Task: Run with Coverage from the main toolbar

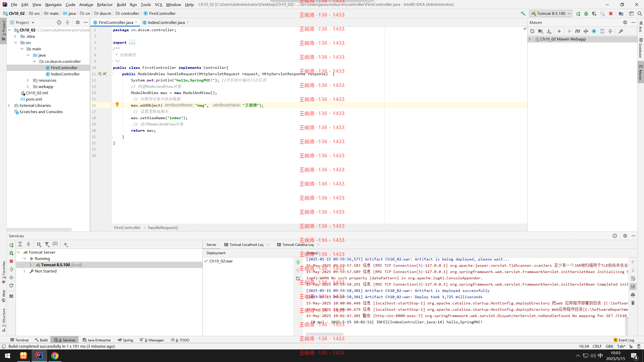Action: [594, 14]
